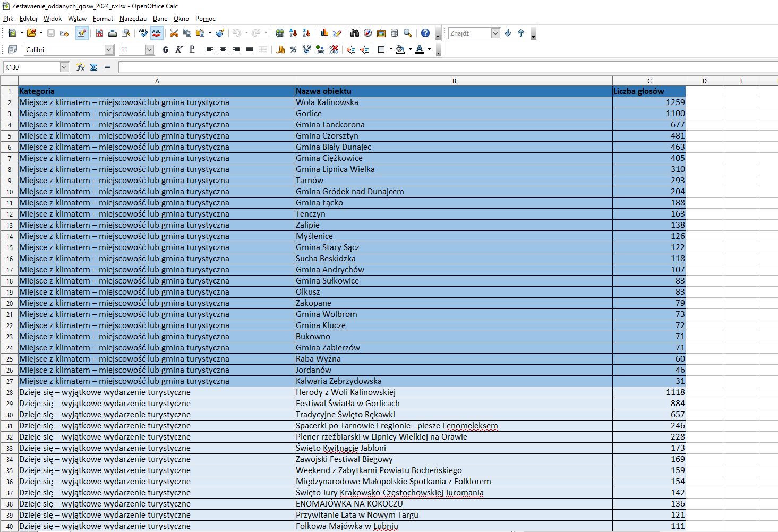
Task: Toggle bold (G) formatting
Action: [166, 49]
